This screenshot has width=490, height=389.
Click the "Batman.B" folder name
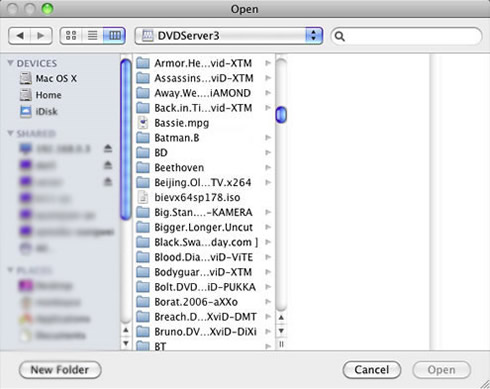pos(177,137)
